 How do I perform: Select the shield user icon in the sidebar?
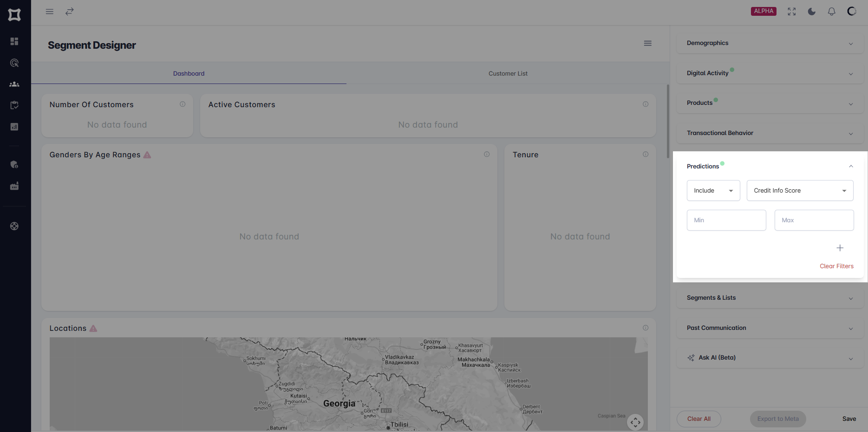click(14, 164)
